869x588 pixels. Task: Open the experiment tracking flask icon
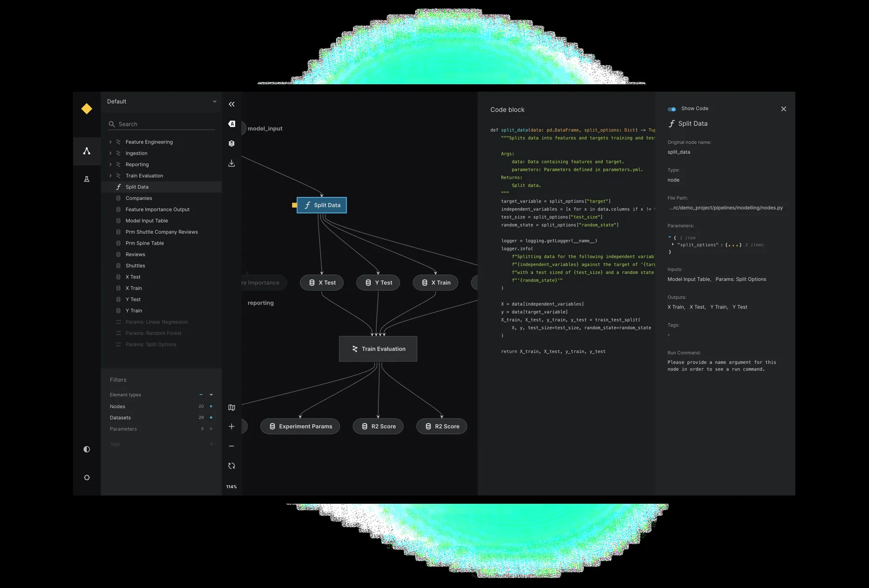click(87, 179)
